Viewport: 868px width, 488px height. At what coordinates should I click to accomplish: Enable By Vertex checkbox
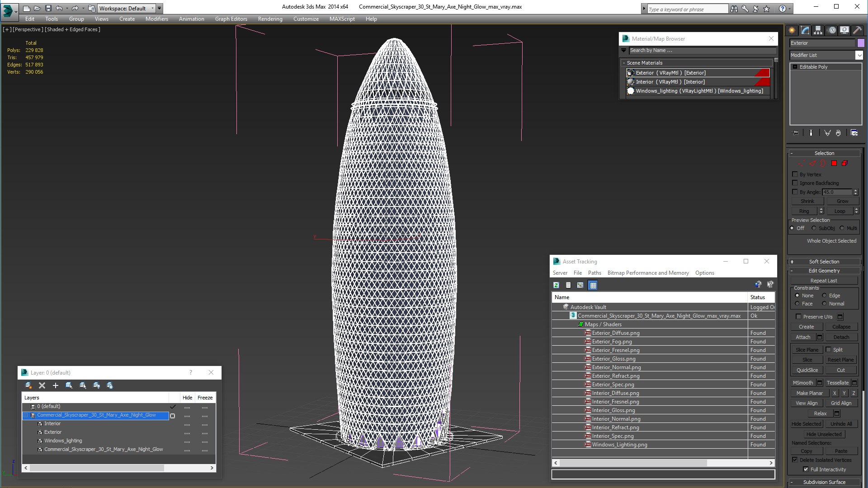tap(795, 174)
